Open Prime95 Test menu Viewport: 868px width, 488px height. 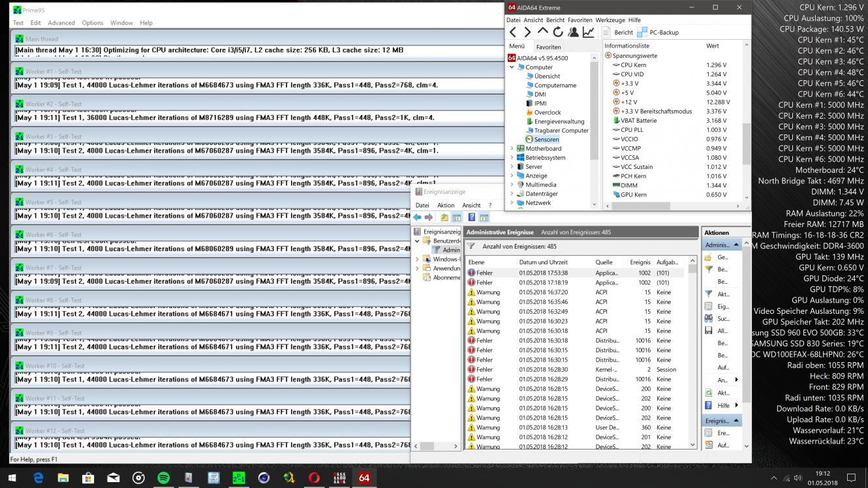click(x=18, y=23)
